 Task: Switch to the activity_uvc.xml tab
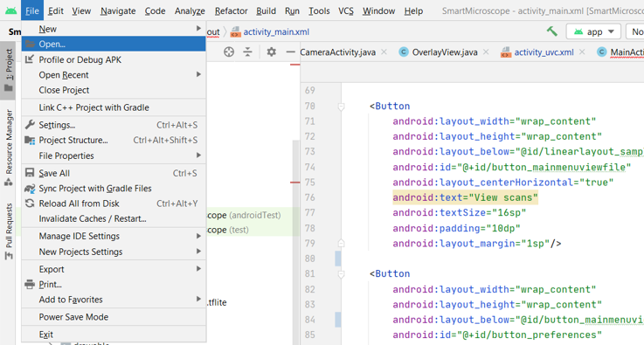tap(537, 52)
